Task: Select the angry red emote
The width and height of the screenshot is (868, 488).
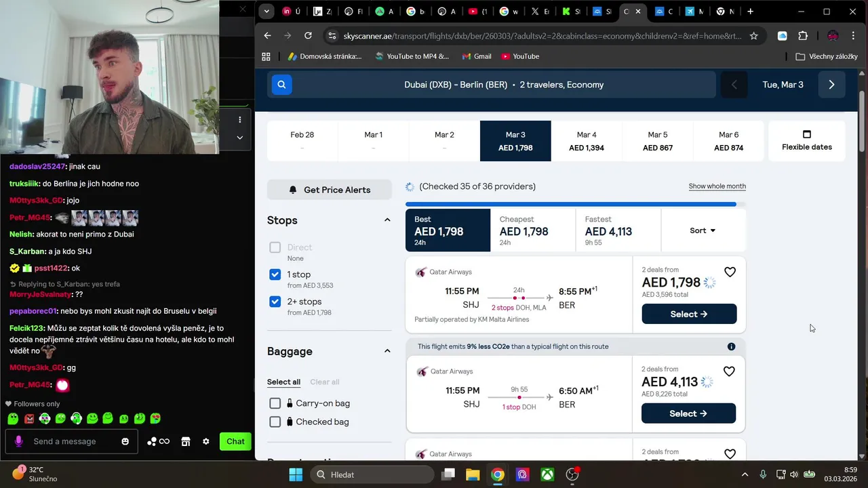Action: click(x=29, y=419)
